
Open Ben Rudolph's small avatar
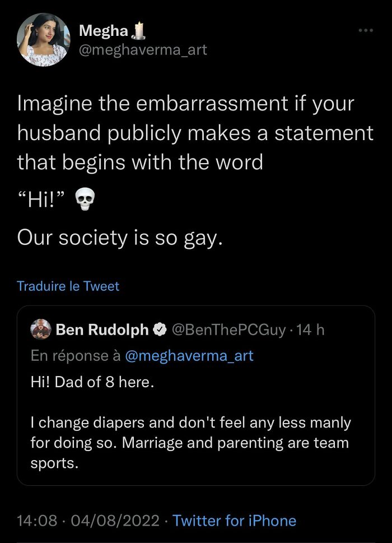point(40,329)
